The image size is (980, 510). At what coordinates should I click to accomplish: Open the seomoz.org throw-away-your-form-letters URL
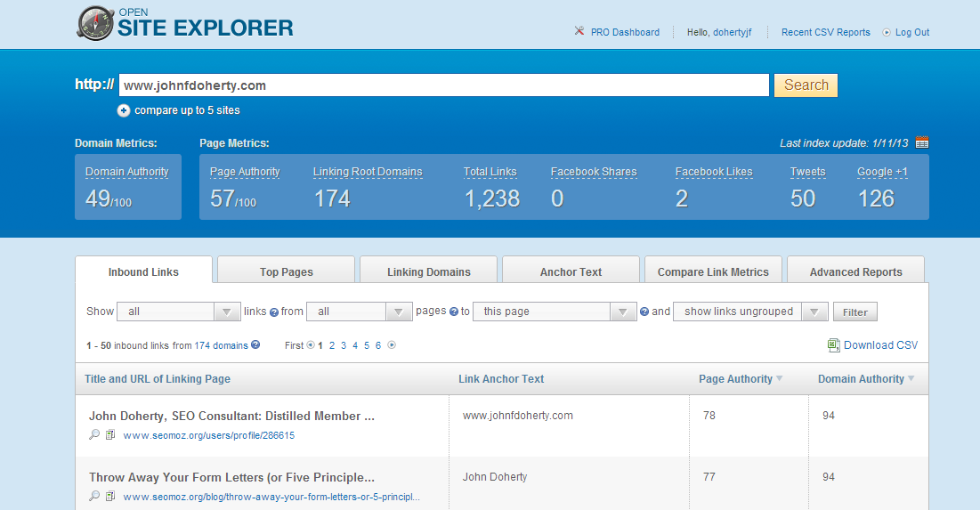pyautogui.click(x=271, y=497)
